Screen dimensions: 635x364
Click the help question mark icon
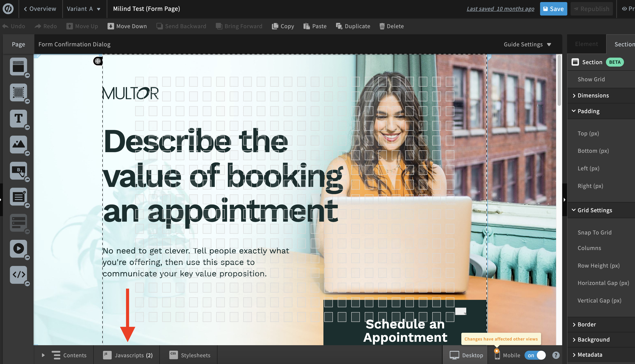tap(556, 355)
